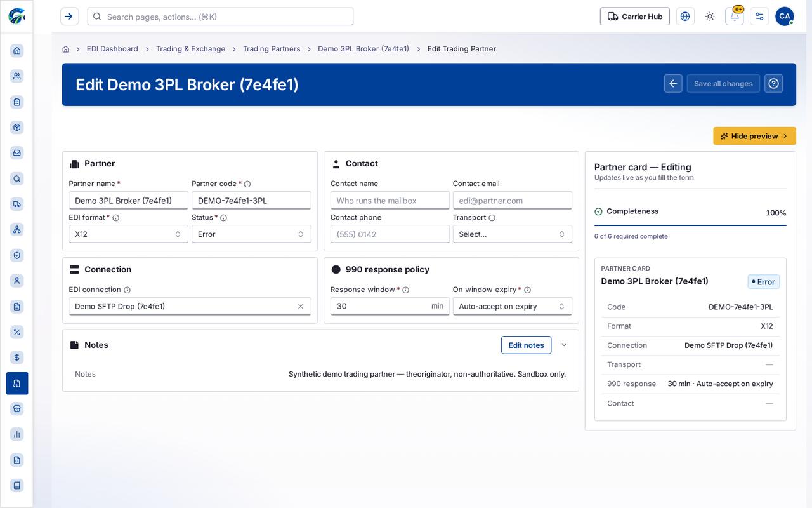Go to Trading & Exchange breadcrumb
Viewport: 812px width, 508px height.
(x=190, y=49)
